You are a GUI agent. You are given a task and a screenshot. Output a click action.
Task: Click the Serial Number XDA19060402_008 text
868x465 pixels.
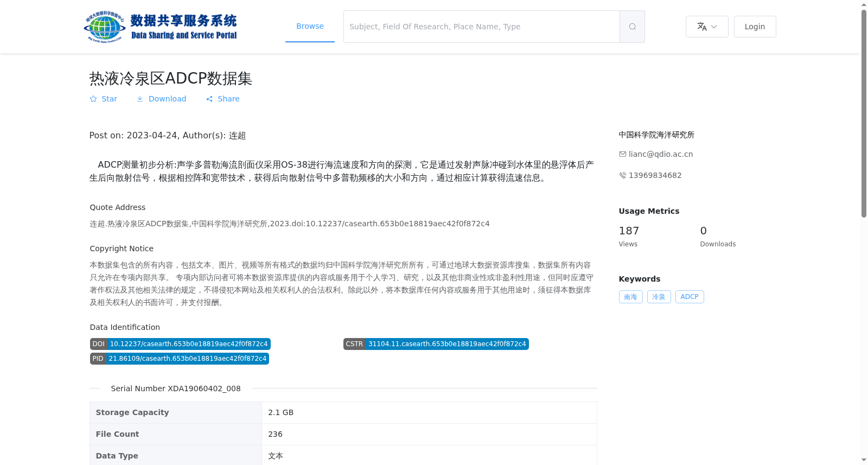coord(176,388)
